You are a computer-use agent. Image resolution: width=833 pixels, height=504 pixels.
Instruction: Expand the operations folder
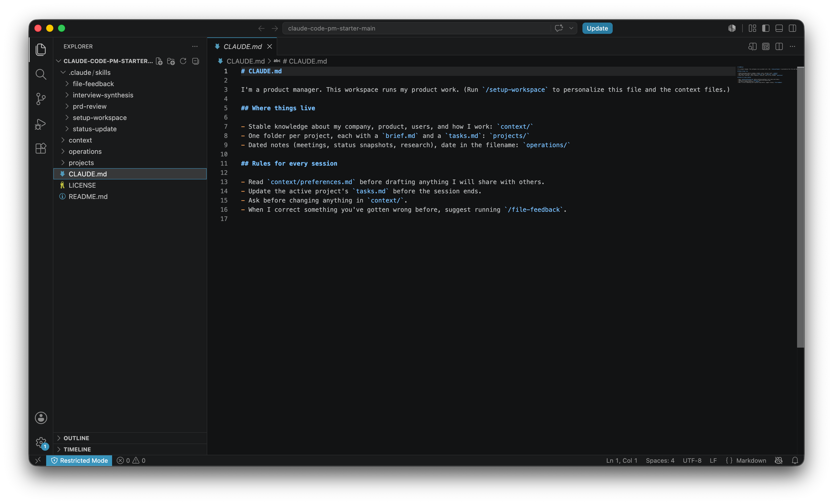tap(130, 152)
